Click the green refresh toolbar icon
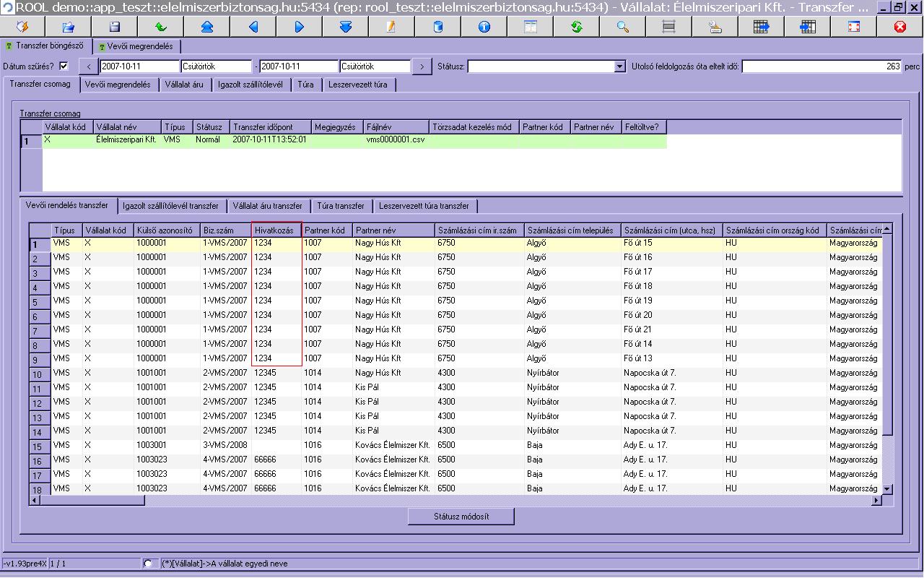Viewport: 924px width, 578px height. click(577, 27)
